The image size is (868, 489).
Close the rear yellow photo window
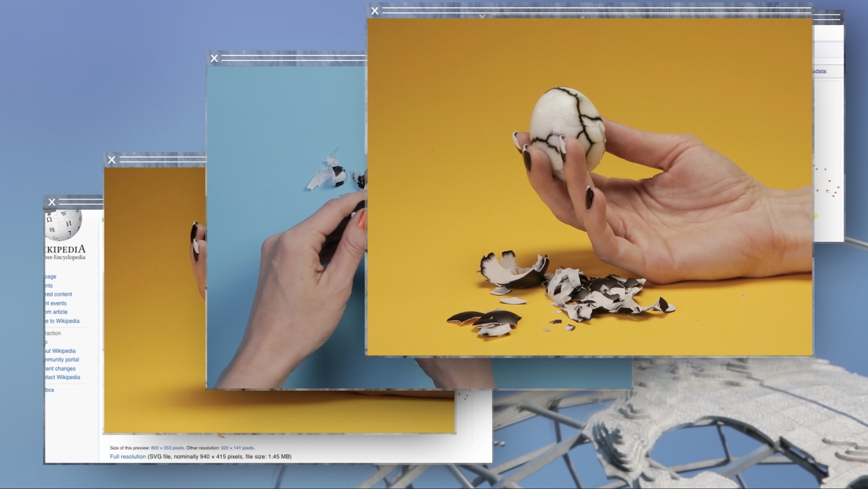point(112,160)
